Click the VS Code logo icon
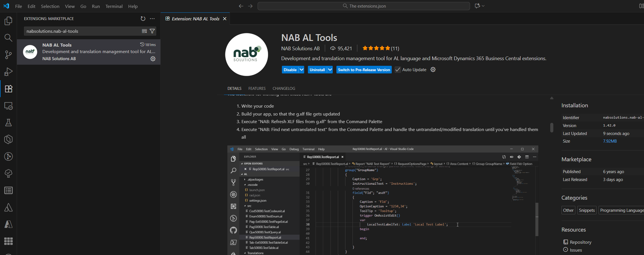The width and height of the screenshot is (644, 255). coord(6,6)
